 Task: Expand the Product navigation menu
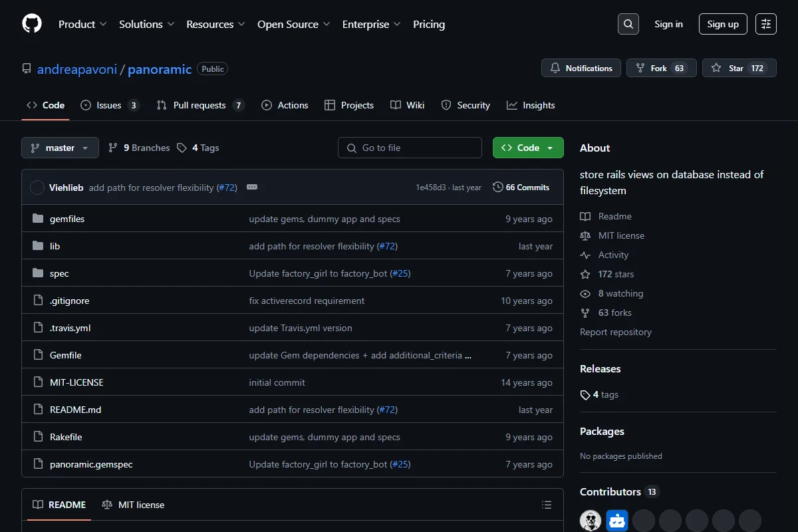pos(82,24)
